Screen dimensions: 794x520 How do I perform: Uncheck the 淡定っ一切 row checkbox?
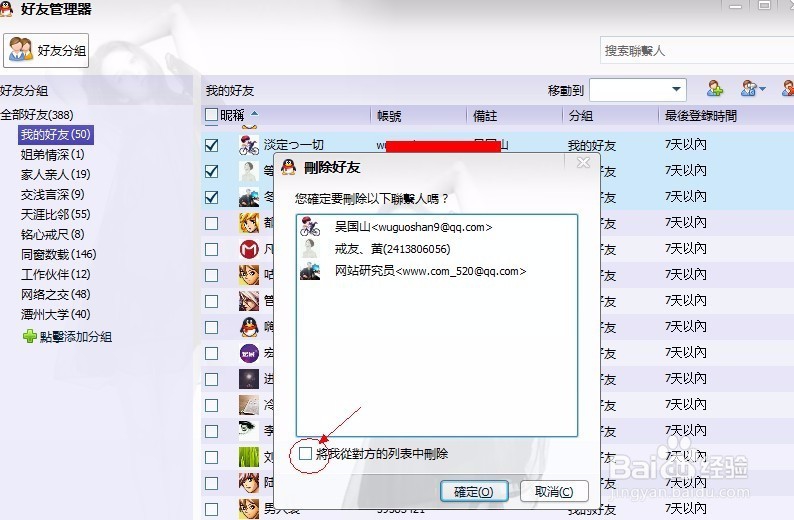[x=212, y=145]
